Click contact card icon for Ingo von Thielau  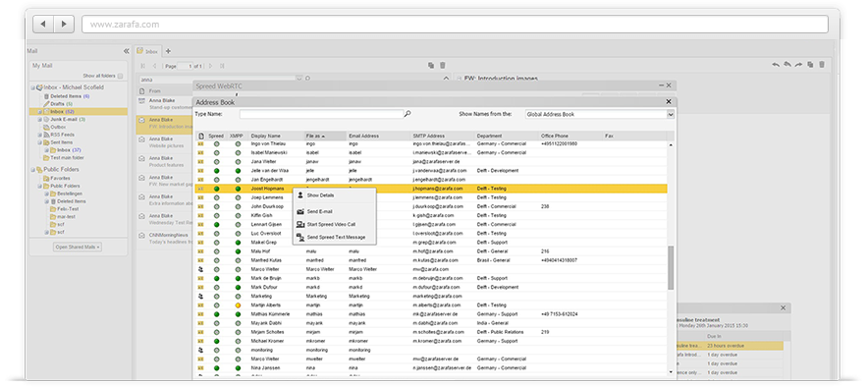(x=201, y=144)
